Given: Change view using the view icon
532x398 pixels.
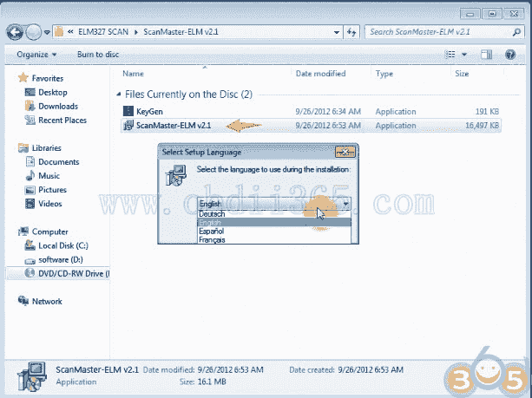Looking at the screenshot, I should pos(450,55).
